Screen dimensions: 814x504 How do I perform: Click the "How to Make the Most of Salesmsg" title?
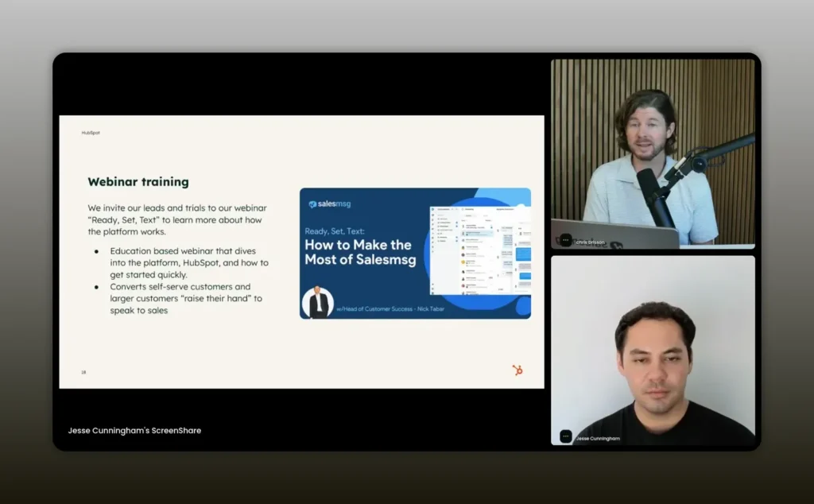(360, 252)
